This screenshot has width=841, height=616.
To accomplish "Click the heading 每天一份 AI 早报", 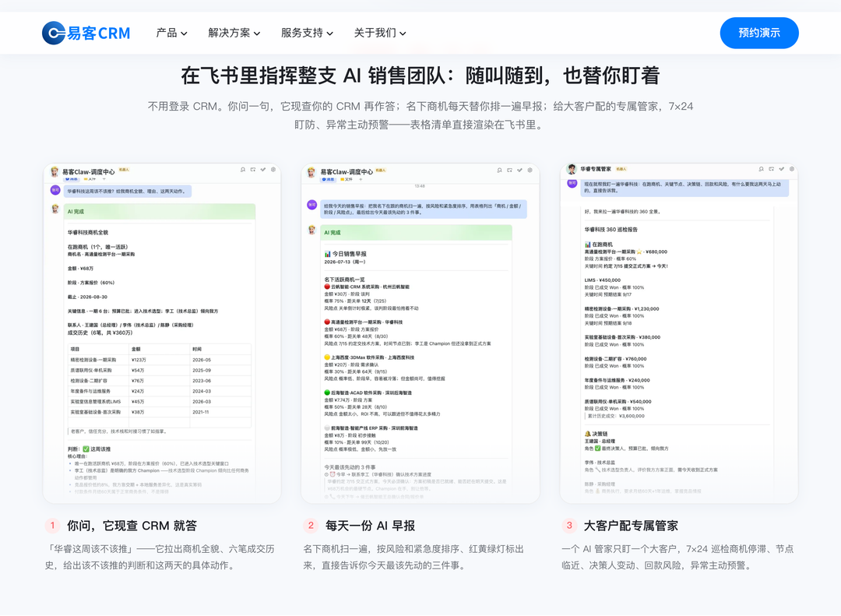I will 370,526.
